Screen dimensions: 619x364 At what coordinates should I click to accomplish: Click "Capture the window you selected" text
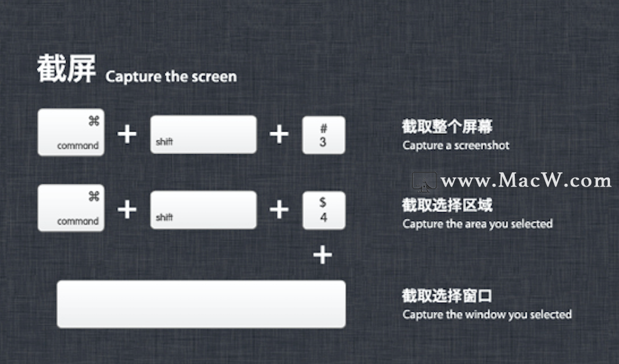pos(487,315)
